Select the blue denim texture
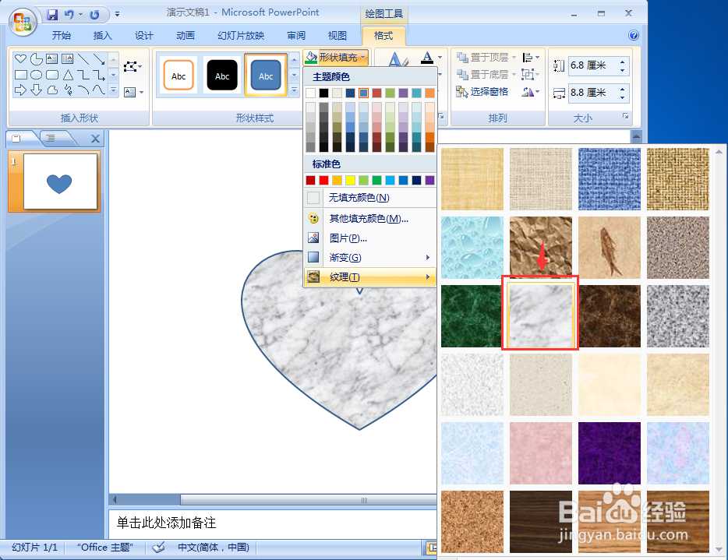This screenshot has height=560, width=728. [x=610, y=179]
